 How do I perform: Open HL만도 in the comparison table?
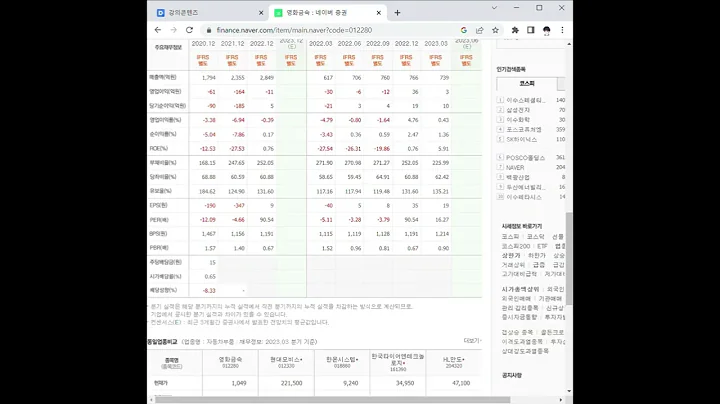coord(454,359)
